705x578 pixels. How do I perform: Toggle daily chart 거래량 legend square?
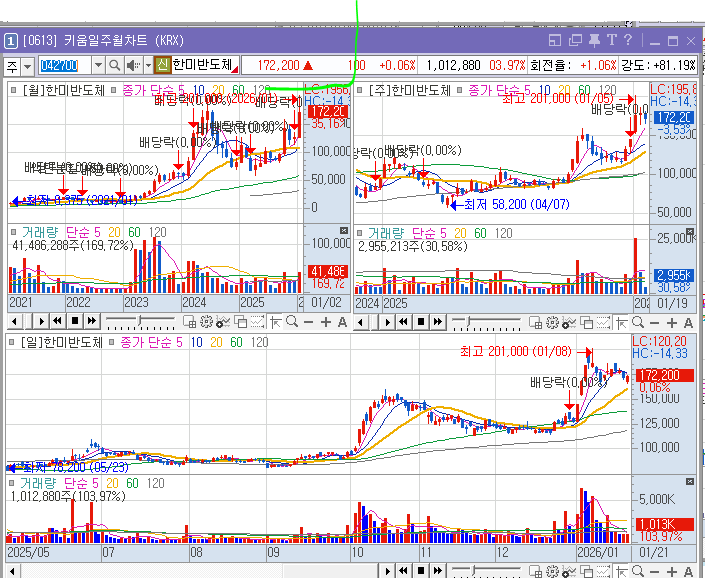pos(12,484)
